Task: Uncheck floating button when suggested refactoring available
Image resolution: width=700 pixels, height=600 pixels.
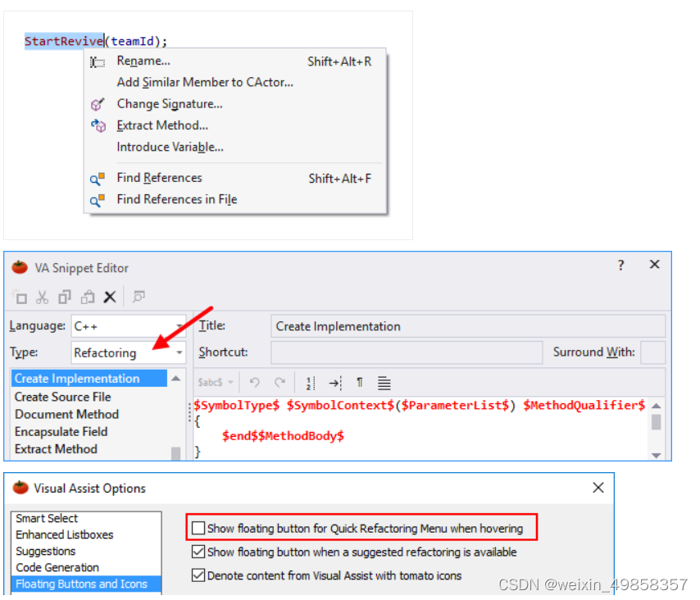Action: point(198,552)
